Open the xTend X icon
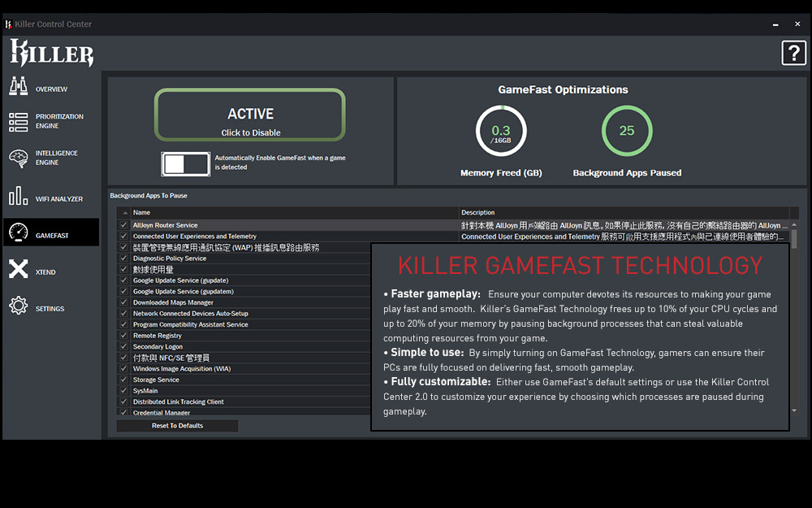Screen dimensions: 812x508 coord(18,269)
